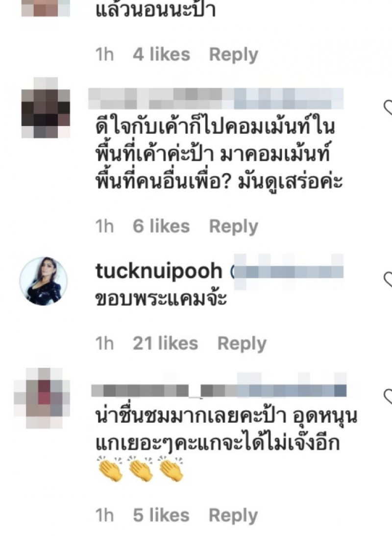Tap blurred mention next to tucknuipooh

288,272
